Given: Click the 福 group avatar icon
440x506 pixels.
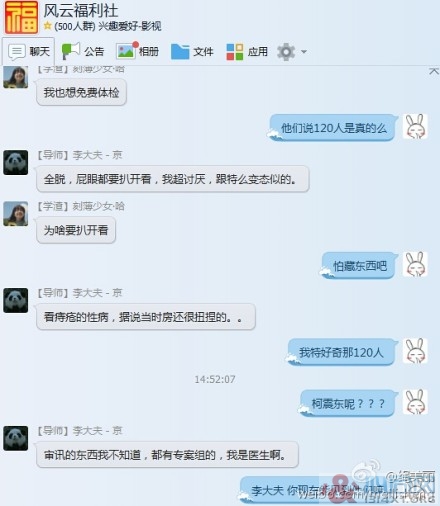Looking at the screenshot, I should click(22, 17).
